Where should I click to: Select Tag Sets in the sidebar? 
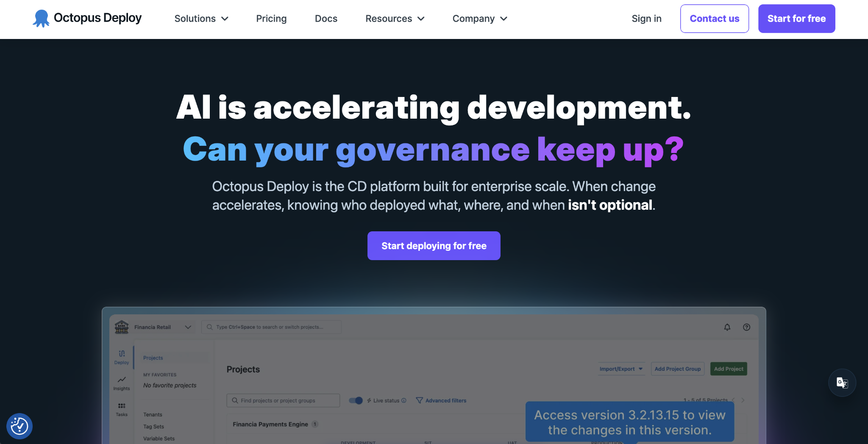[153, 427]
